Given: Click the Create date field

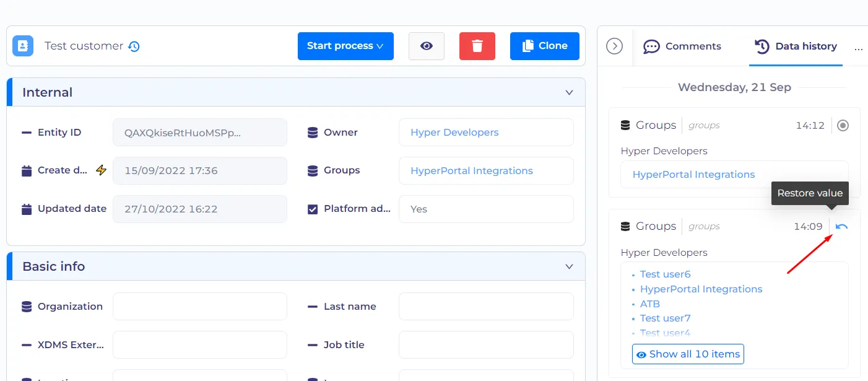Looking at the screenshot, I should [200, 170].
